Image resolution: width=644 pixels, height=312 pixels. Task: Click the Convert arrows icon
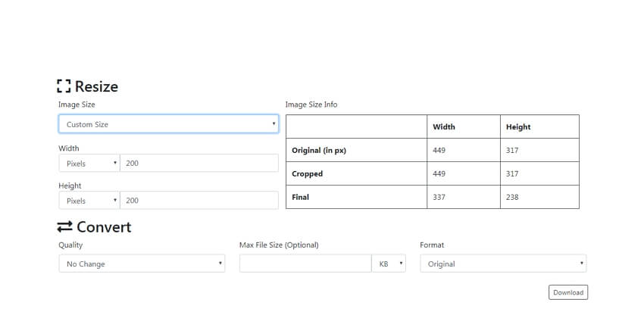click(x=64, y=226)
